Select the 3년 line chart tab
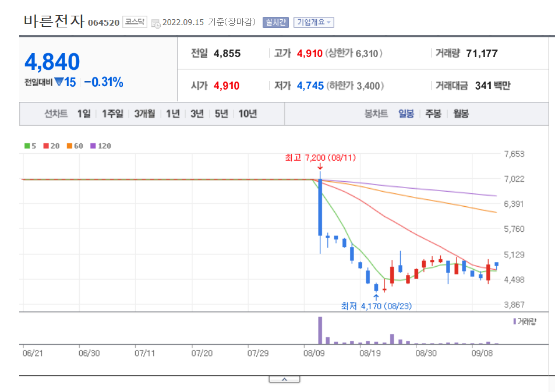The width and height of the screenshot is (555, 392). point(197,114)
